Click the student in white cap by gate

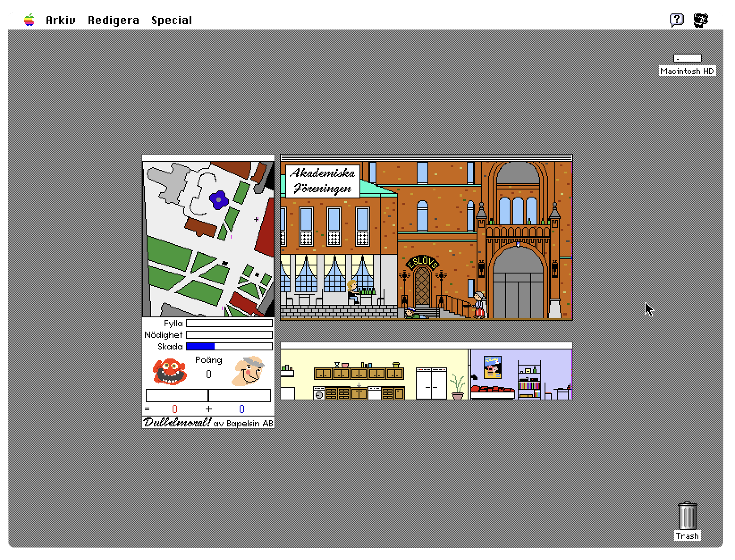pos(479,304)
